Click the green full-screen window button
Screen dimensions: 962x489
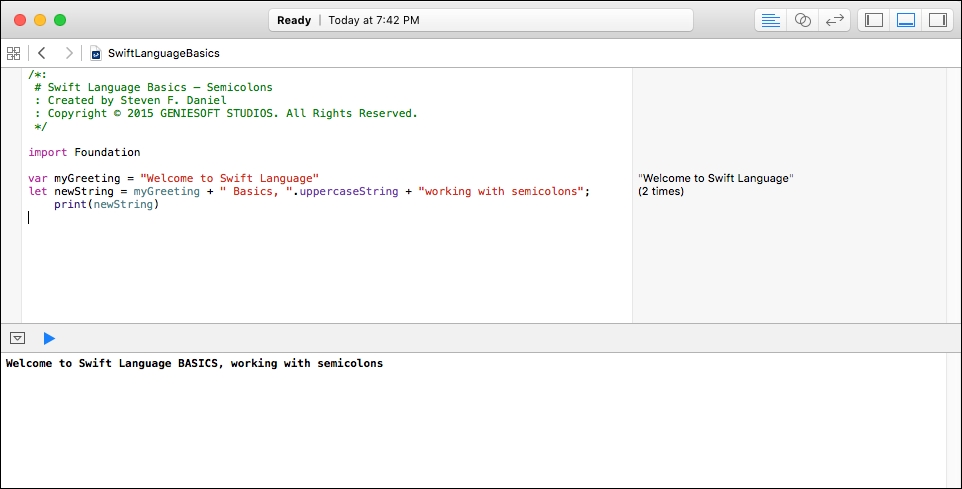pyautogui.click(x=60, y=20)
